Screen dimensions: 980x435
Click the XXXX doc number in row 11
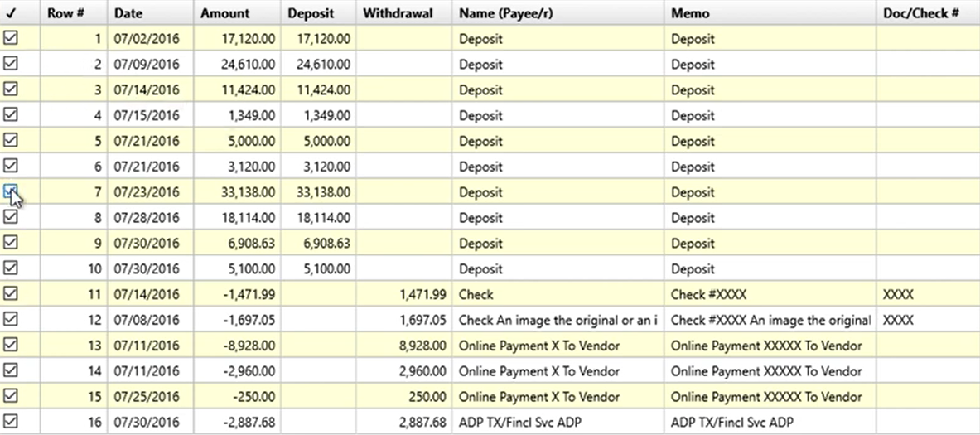(x=928, y=294)
